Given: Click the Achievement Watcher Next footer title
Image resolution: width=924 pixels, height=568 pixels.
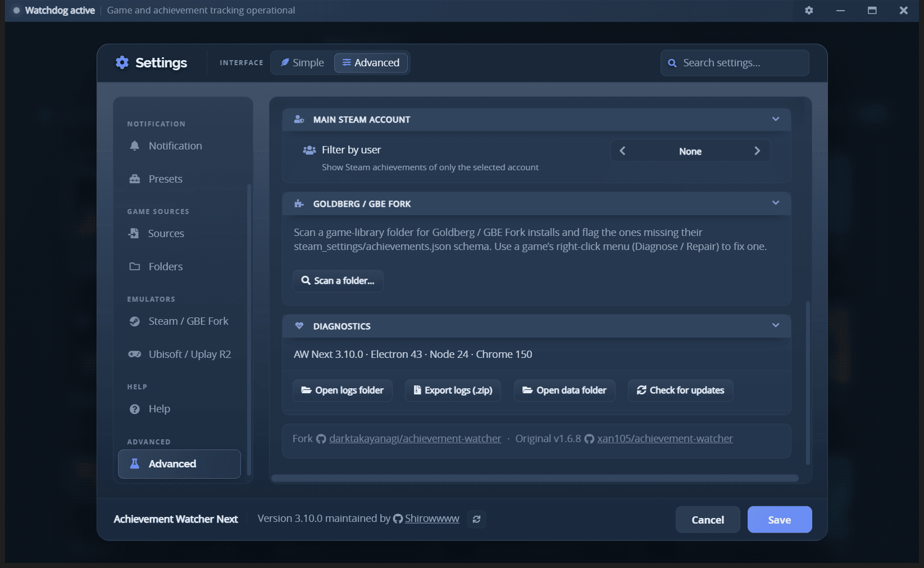Looking at the screenshot, I should (176, 519).
